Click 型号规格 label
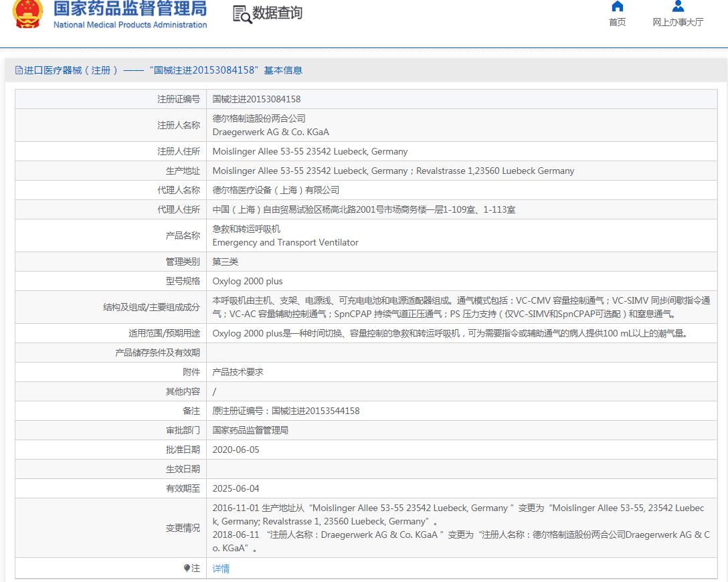The width and height of the screenshot is (728, 582). pyautogui.click(x=183, y=281)
